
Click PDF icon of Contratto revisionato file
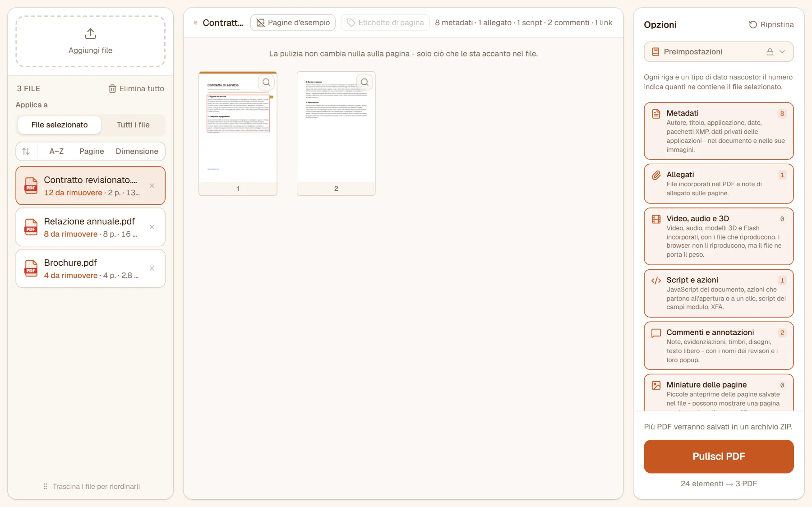point(31,186)
